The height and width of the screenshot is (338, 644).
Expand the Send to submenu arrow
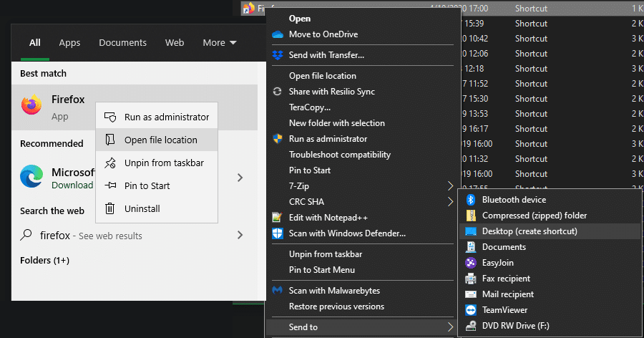click(x=450, y=327)
